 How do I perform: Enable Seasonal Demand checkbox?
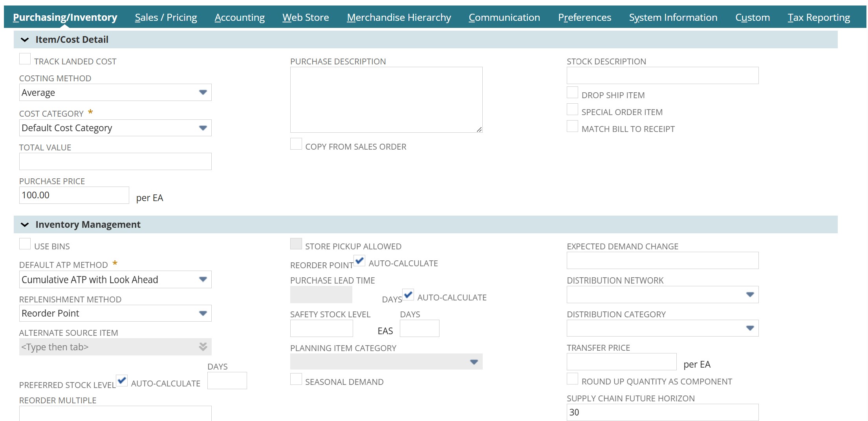tap(296, 380)
